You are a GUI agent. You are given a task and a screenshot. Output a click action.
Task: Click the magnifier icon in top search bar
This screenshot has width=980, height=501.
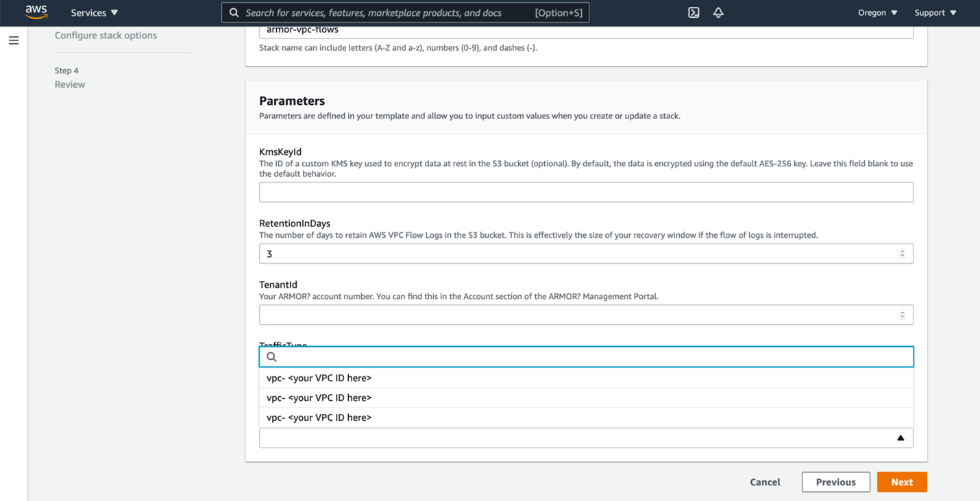[234, 13]
